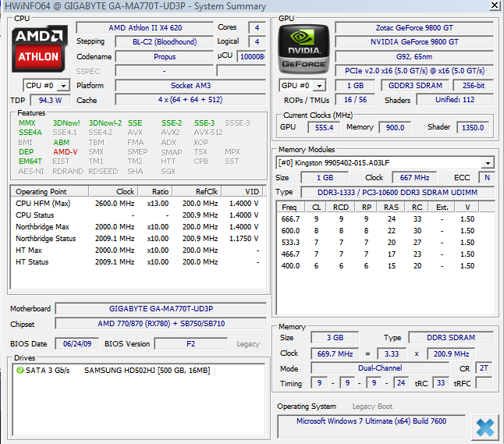Click the Shader clock 1350.0 value
The image size is (504, 444).
(x=473, y=128)
